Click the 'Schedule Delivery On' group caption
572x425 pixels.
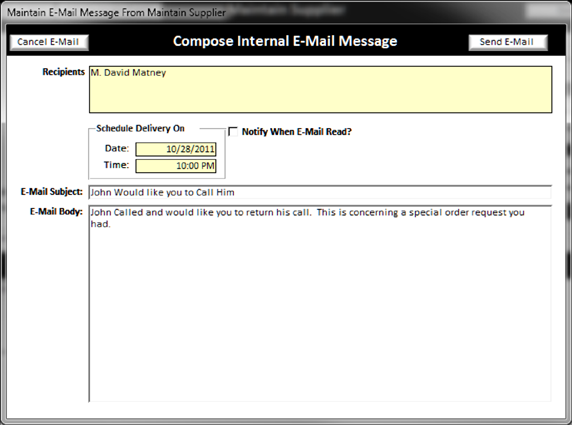140,128
